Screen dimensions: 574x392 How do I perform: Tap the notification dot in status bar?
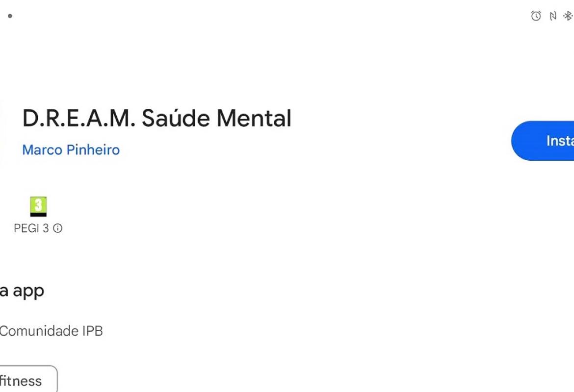pos(10,16)
